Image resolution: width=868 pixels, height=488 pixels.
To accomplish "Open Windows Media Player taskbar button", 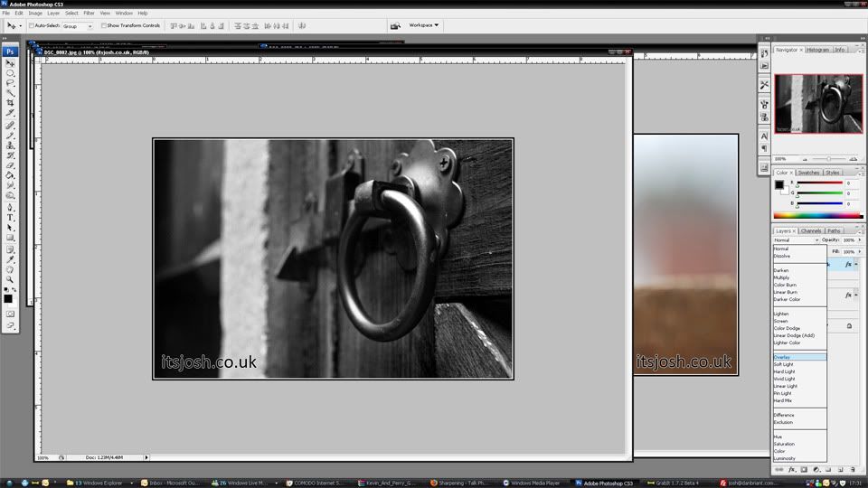I will pos(534,483).
